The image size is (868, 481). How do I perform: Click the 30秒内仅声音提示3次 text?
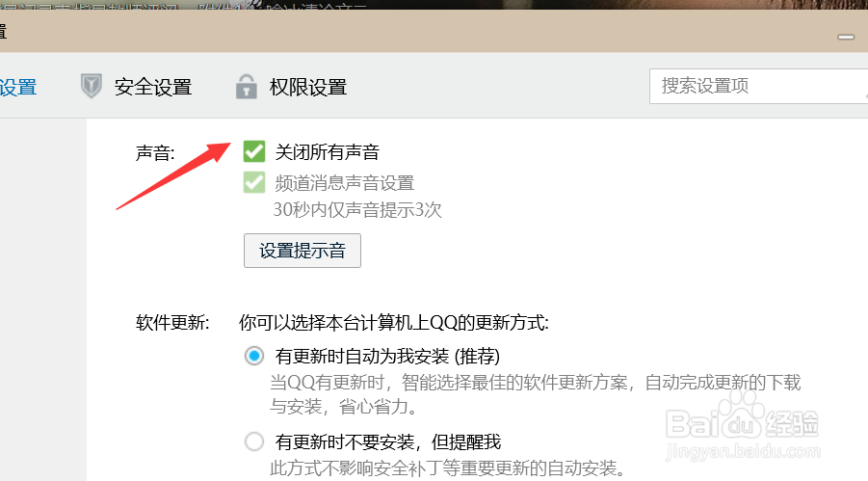tap(357, 209)
